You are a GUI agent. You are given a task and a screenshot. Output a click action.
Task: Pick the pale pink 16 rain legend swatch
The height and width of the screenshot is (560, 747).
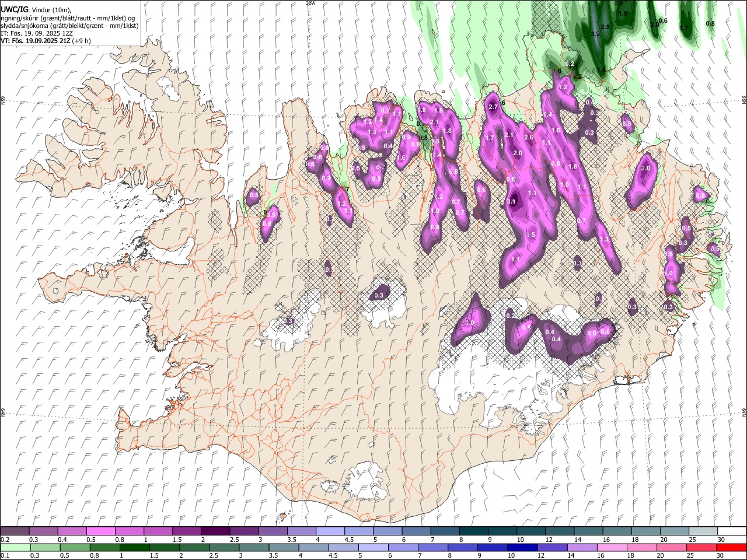coord(612,547)
